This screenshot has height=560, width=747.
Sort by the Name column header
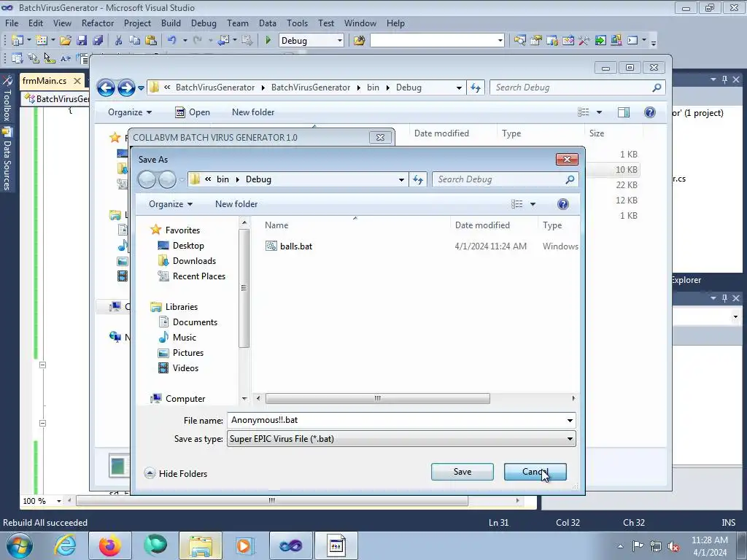[276, 225]
